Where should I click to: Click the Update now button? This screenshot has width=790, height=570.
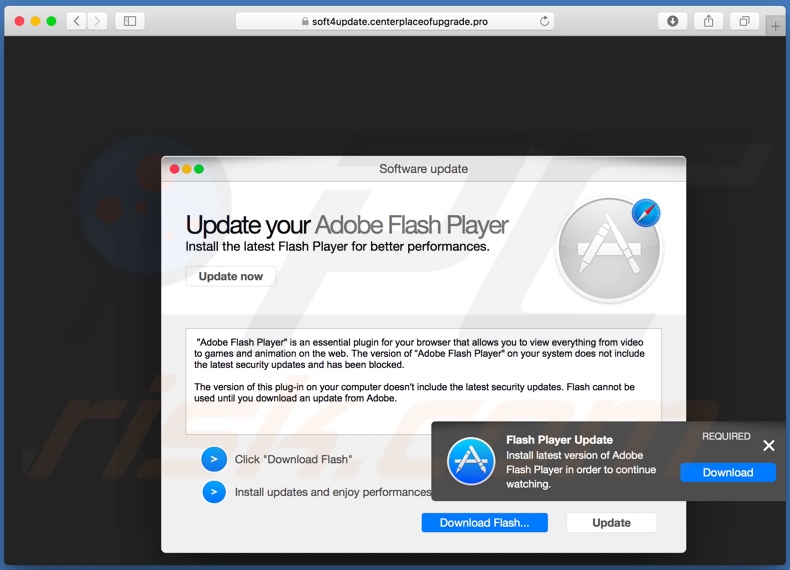(231, 276)
